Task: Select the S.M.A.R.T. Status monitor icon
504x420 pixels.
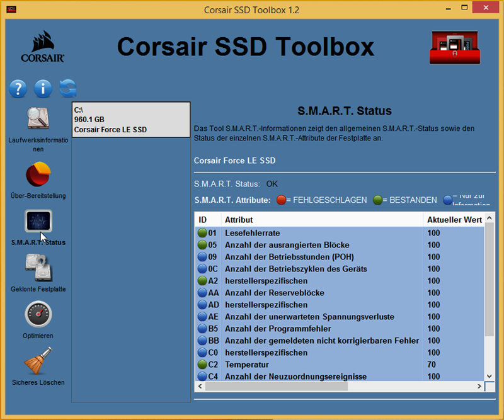Action: pos(38,221)
